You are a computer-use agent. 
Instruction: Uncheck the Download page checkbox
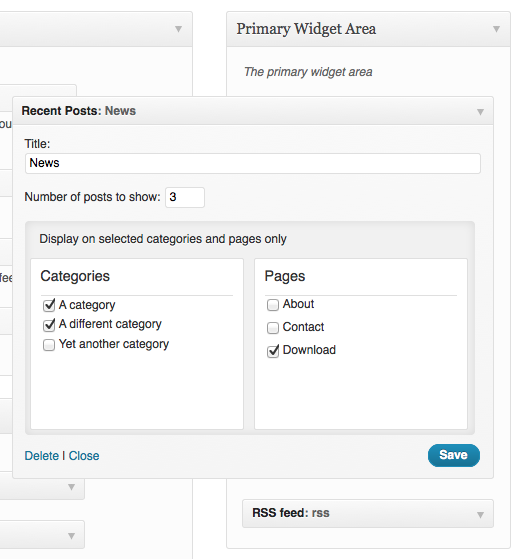273,351
